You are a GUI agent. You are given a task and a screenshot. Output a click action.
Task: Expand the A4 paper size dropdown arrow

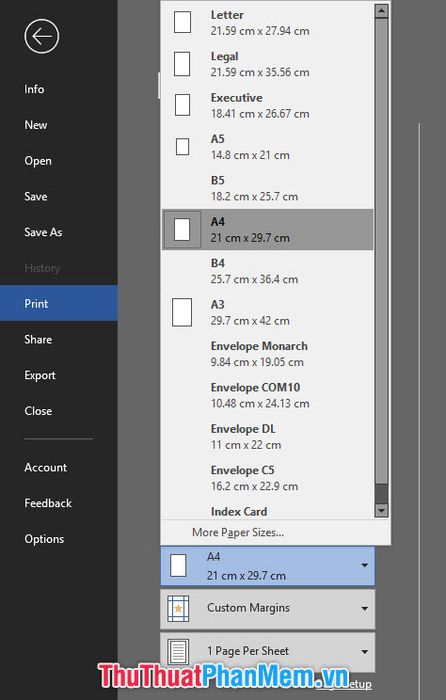click(364, 566)
